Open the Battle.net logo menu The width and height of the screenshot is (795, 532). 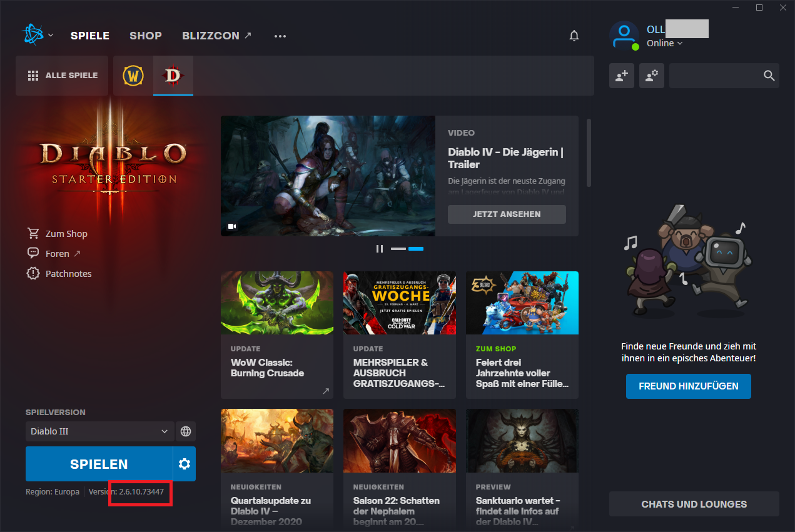[32, 35]
